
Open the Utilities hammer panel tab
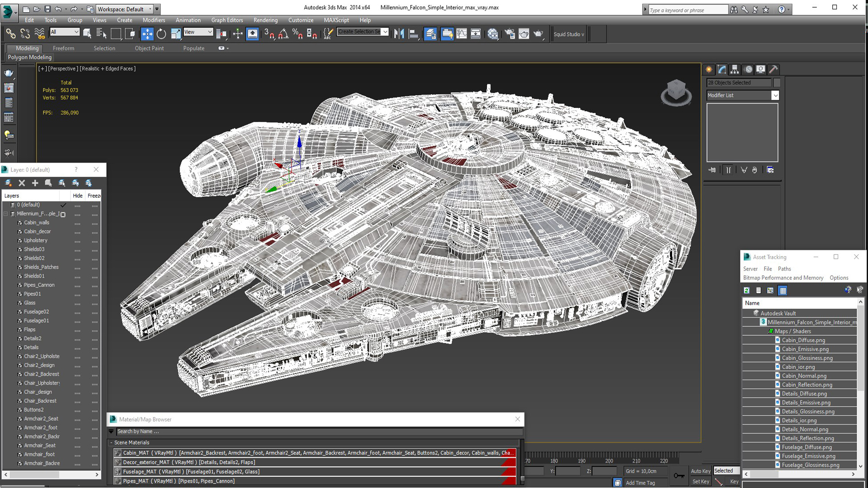[x=774, y=69]
